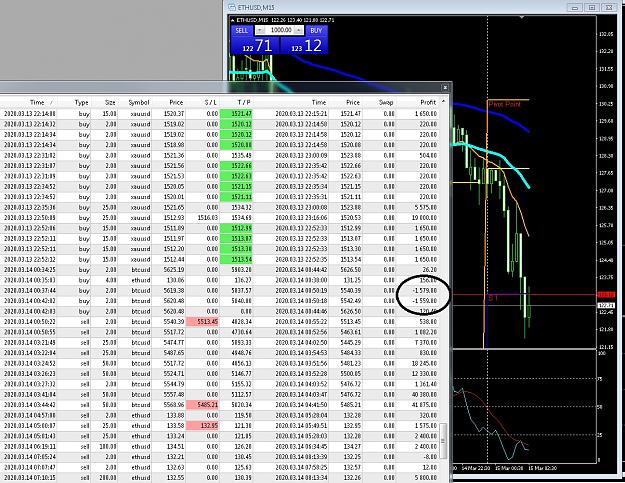Select the loss cell -1 559.00
This screenshot has width=625, height=483.
[425, 301]
